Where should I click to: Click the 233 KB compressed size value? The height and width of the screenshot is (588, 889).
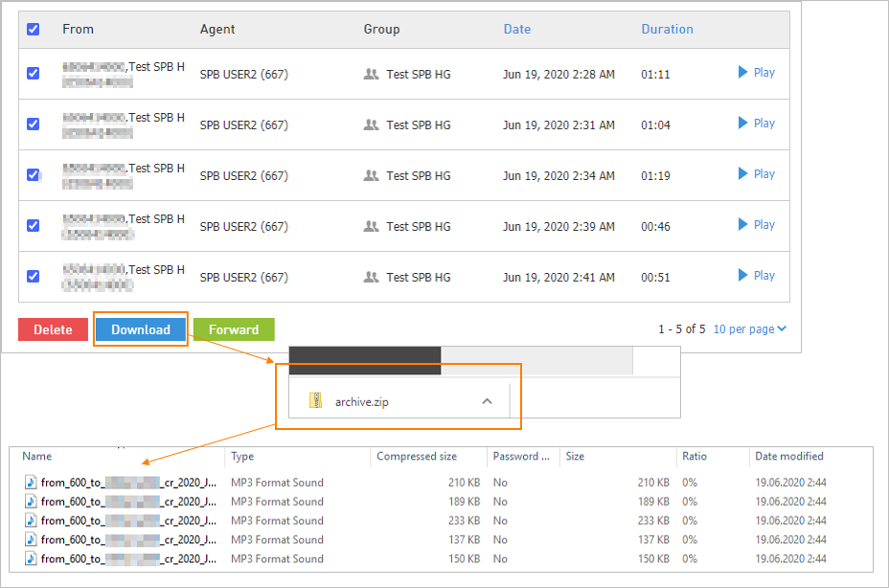coord(465,520)
